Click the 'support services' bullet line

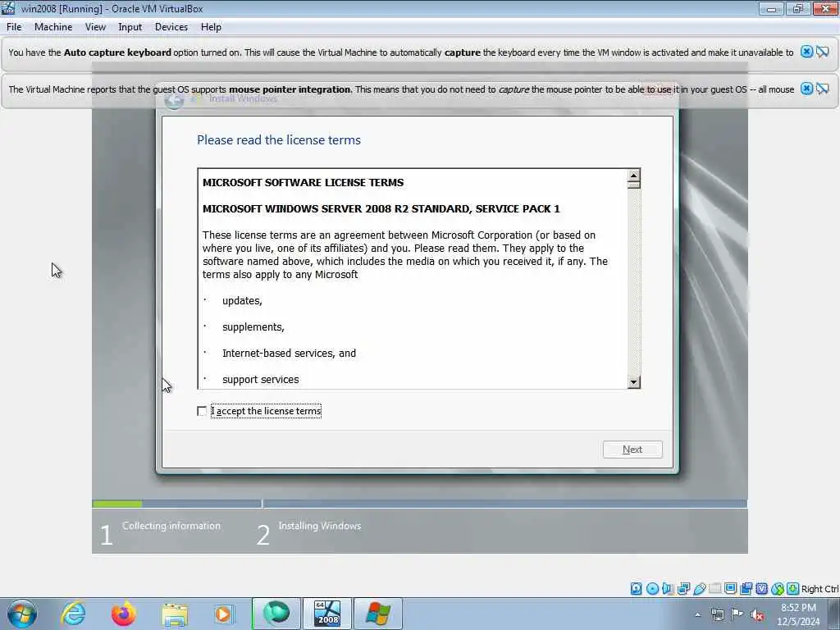coord(261,379)
